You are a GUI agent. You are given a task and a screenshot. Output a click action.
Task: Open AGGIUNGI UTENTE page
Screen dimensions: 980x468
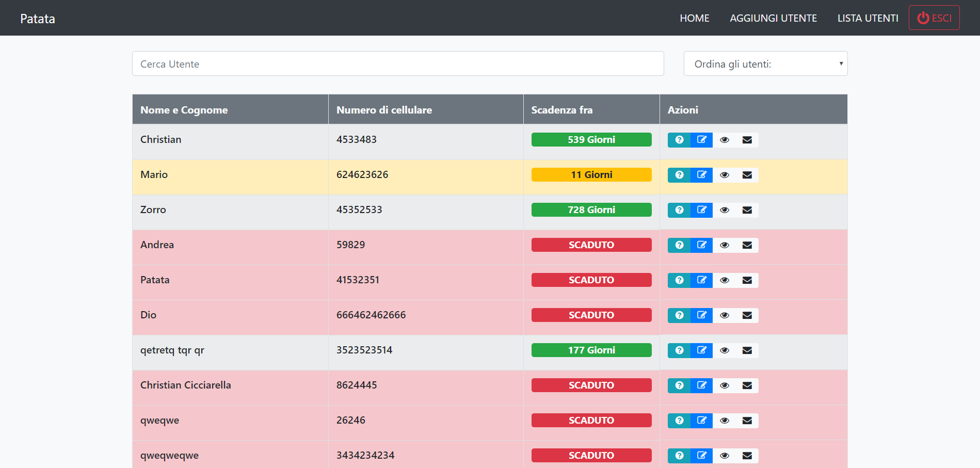(773, 18)
